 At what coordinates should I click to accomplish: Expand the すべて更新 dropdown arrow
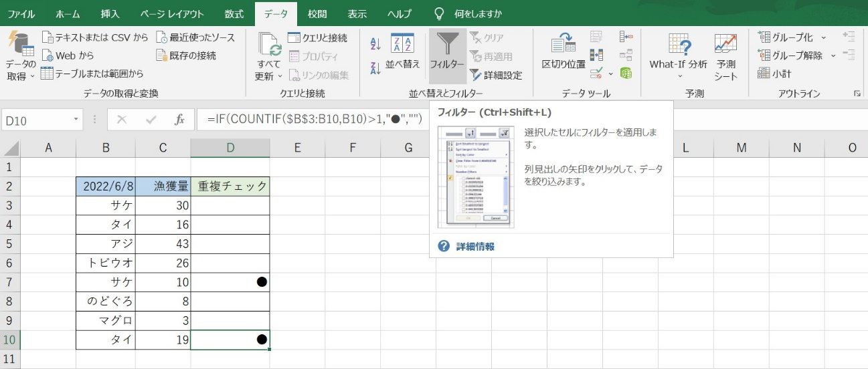point(279,77)
